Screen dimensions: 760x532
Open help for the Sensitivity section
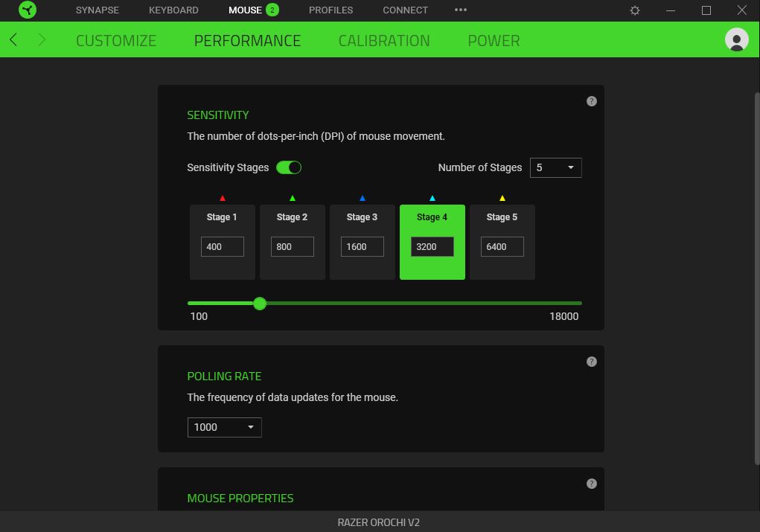[592, 101]
